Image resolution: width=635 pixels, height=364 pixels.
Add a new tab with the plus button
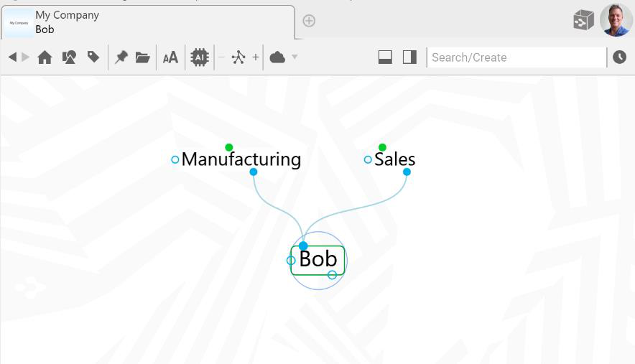309,21
